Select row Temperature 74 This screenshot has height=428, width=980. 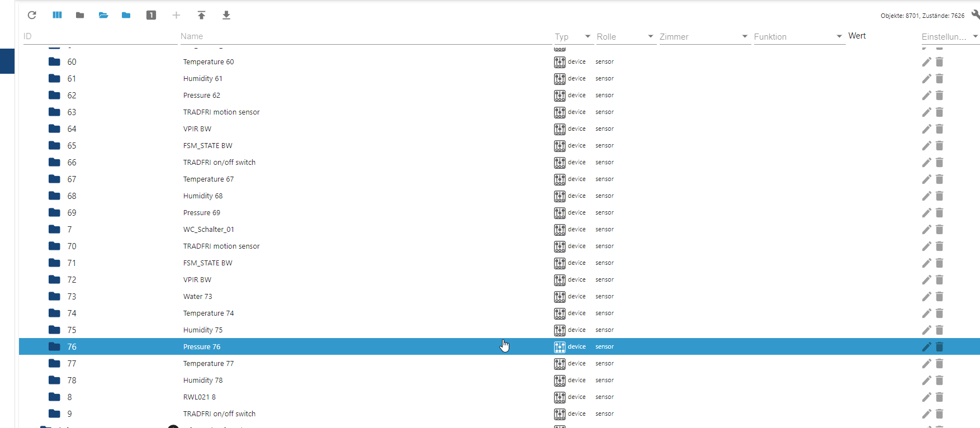pos(499,313)
